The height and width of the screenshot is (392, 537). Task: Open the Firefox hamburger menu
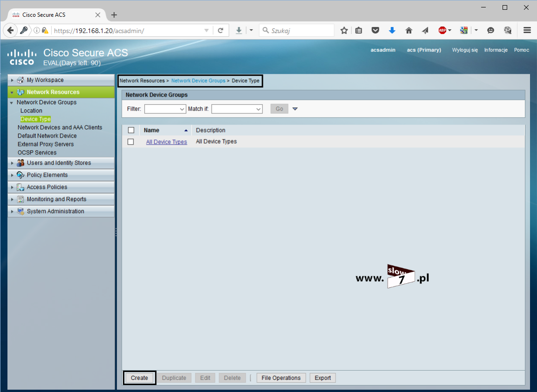(x=527, y=31)
